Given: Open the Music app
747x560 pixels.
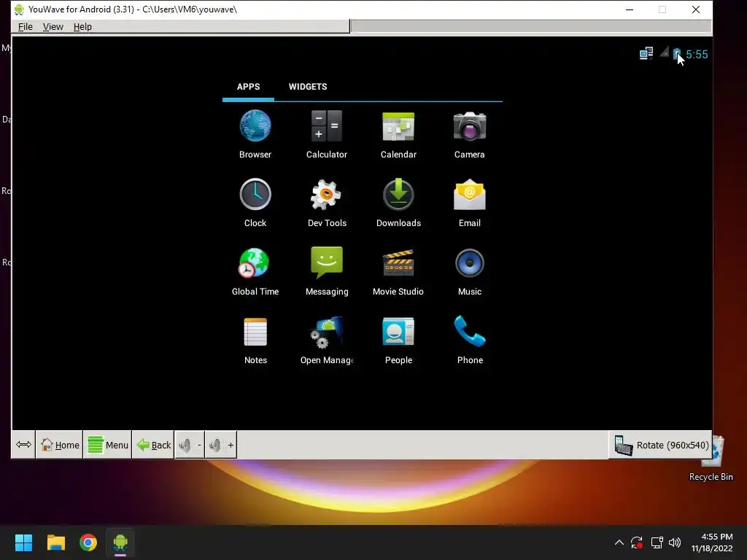Looking at the screenshot, I should 470,271.
